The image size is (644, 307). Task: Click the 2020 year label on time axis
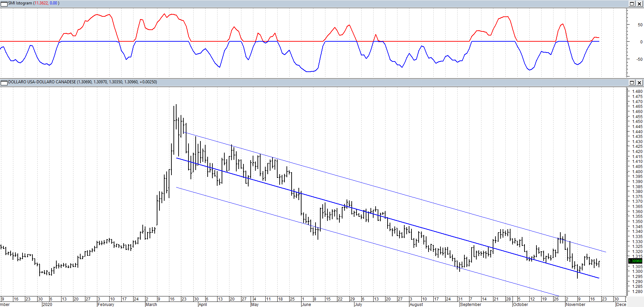pyautogui.click(x=47, y=304)
